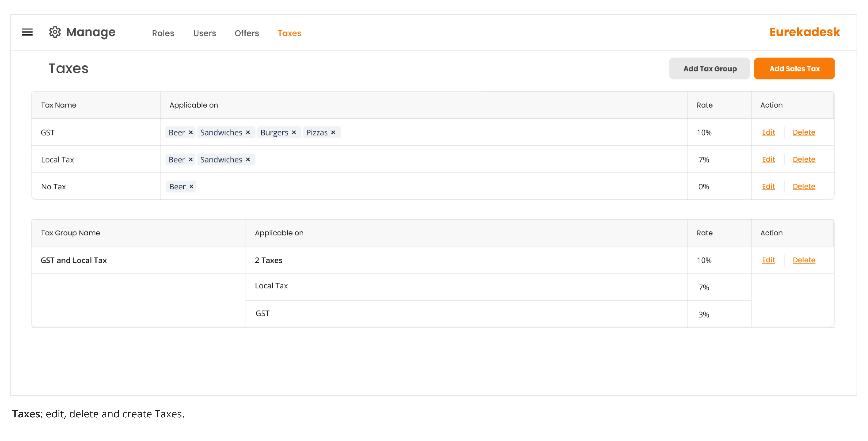Click the Burgers tag label
The image size is (868, 441).
point(274,132)
